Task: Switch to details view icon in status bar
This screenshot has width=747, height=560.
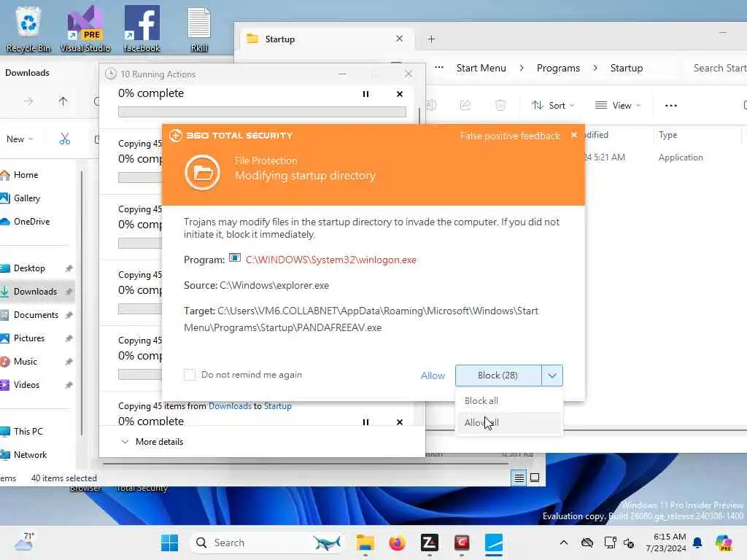Action: (x=519, y=478)
